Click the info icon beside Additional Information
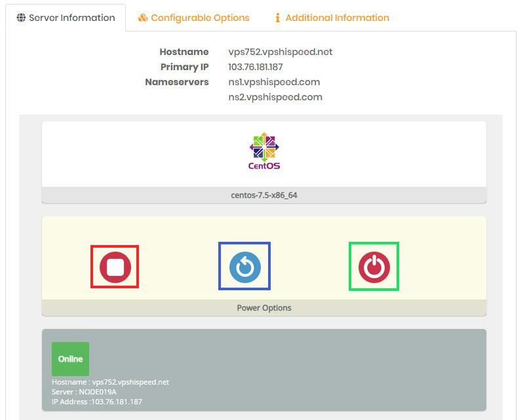 tap(277, 18)
